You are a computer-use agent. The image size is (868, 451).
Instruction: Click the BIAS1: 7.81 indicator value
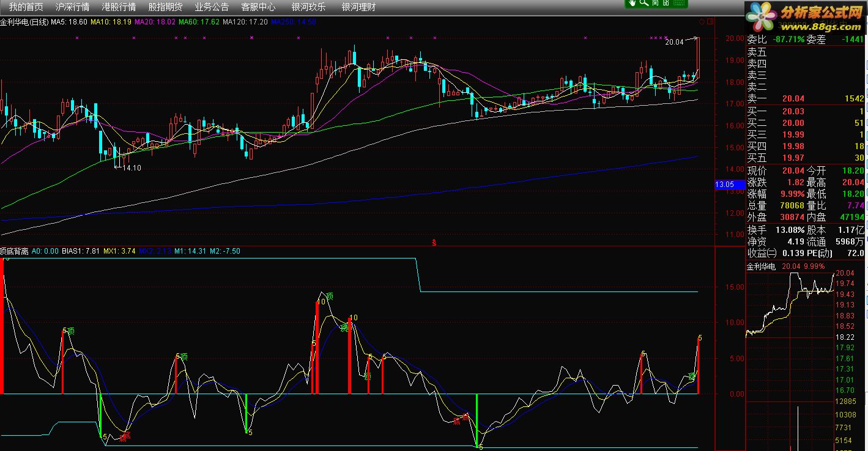(81, 251)
